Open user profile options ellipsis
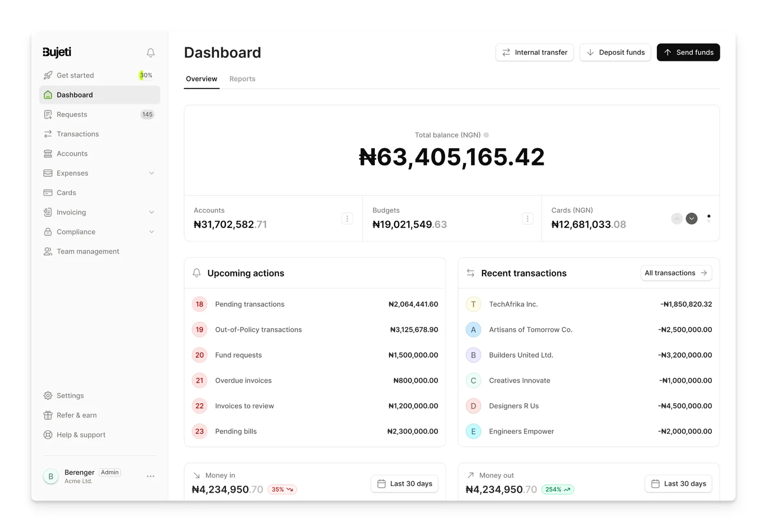Viewport: 767px width, 532px height. coord(151,476)
